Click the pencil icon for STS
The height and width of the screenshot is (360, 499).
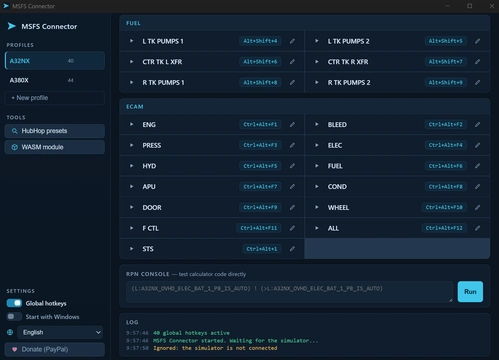click(292, 249)
